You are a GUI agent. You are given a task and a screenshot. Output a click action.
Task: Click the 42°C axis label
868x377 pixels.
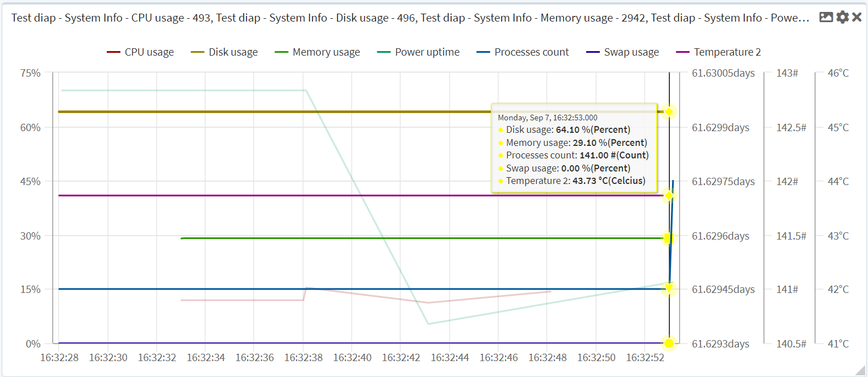(x=838, y=290)
